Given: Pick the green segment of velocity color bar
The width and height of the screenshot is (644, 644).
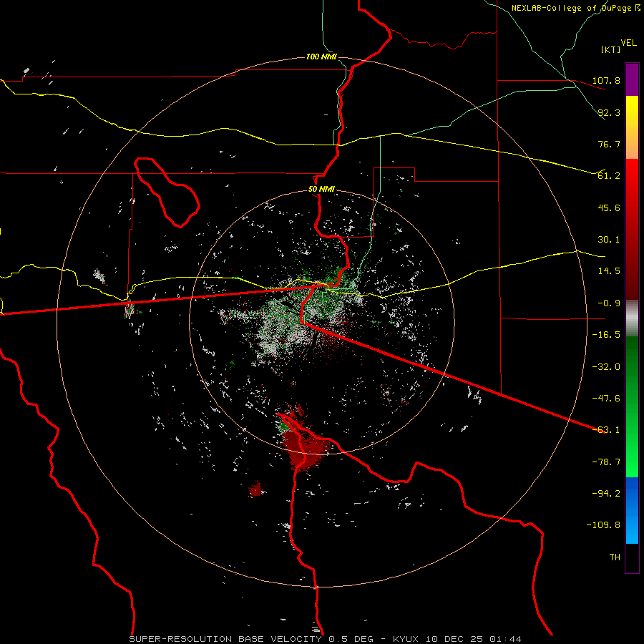Looking at the screenshot, I should 632,406.
